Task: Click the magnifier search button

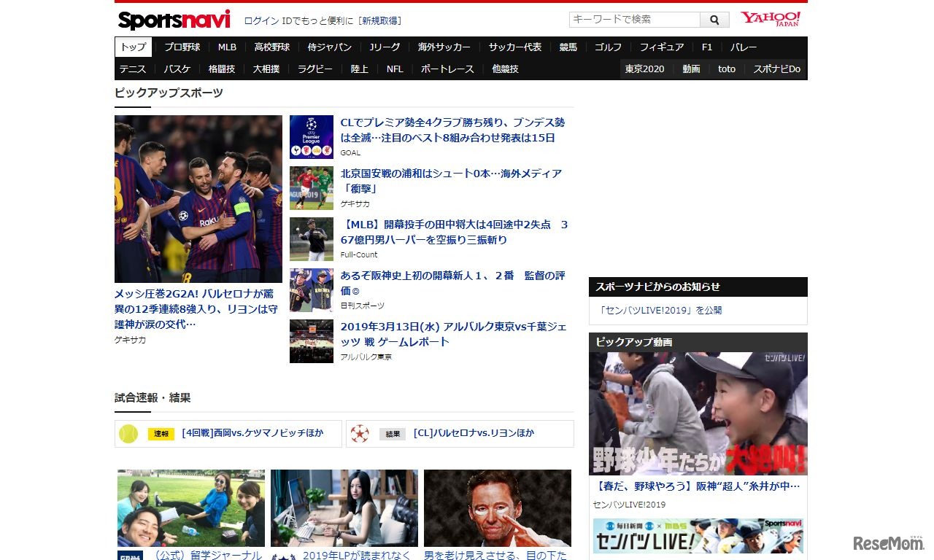Action: [x=714, y=20]
